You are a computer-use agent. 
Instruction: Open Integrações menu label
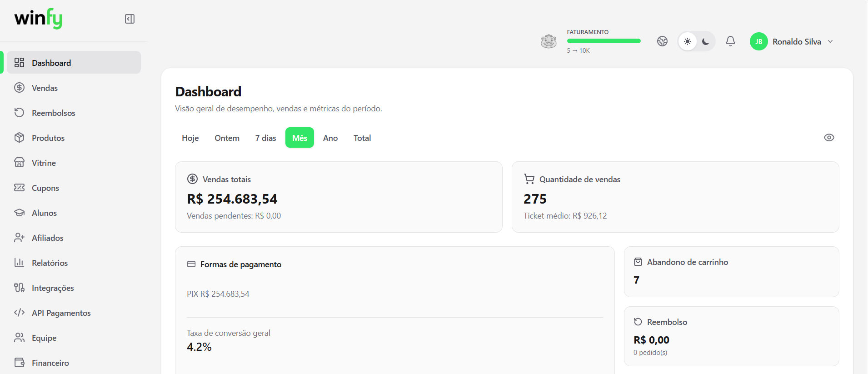tap(53, 288)
